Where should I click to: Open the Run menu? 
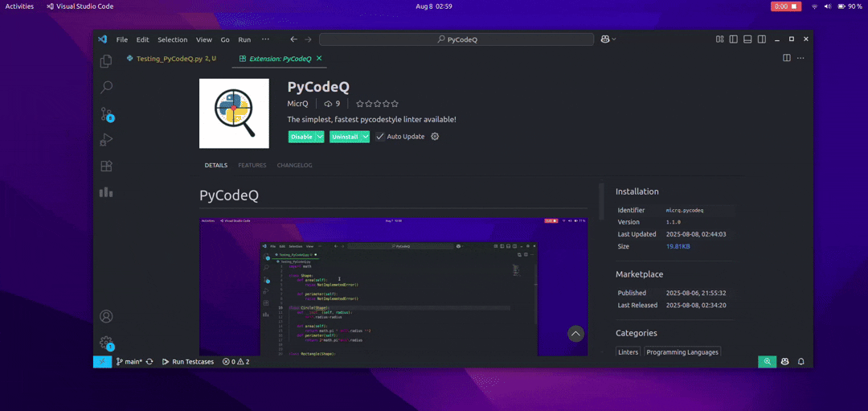click(x=244, y=39)
